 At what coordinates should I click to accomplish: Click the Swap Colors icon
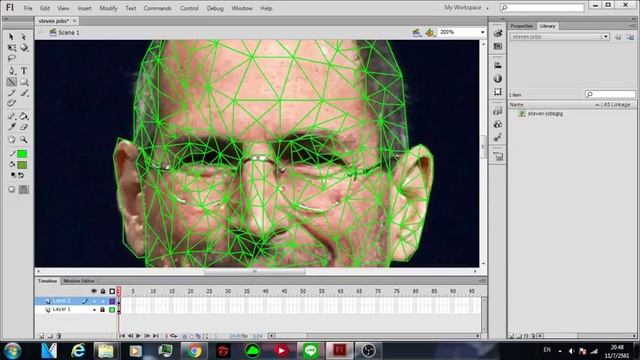point(21,175)
